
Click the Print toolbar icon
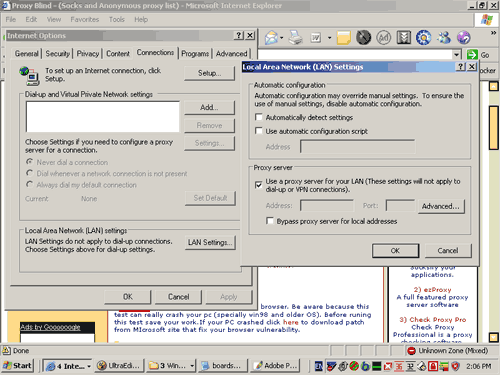tap(295, 37)
